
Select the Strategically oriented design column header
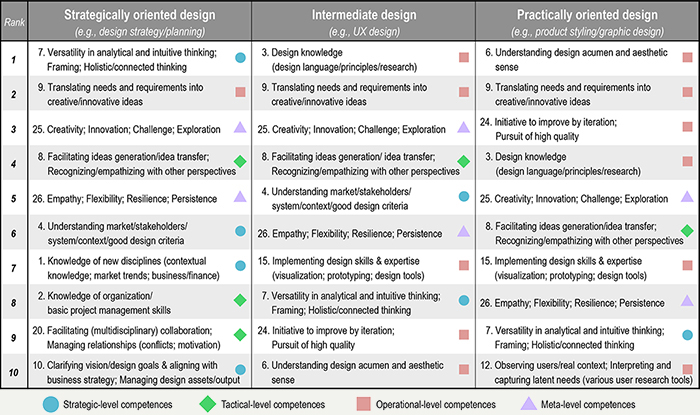(x=140, y=21)
